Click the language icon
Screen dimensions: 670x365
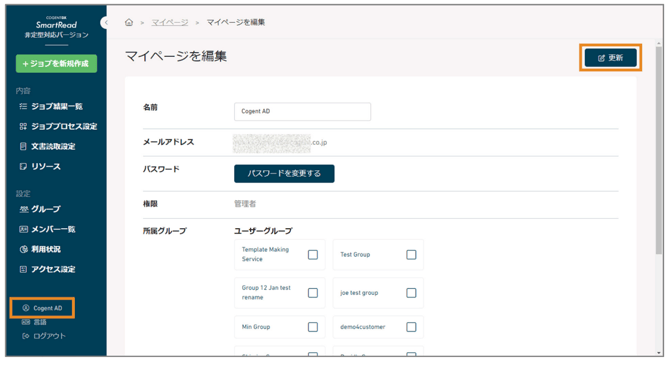(26, 322)
